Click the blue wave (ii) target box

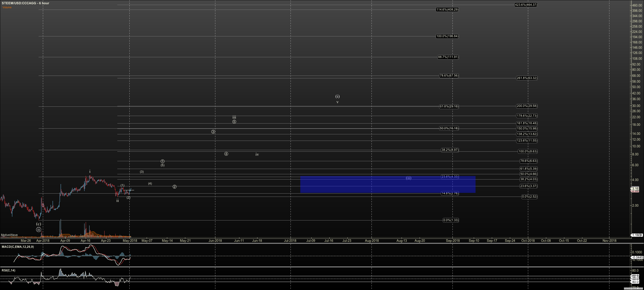pyautogui.click(x=388, y=185)
